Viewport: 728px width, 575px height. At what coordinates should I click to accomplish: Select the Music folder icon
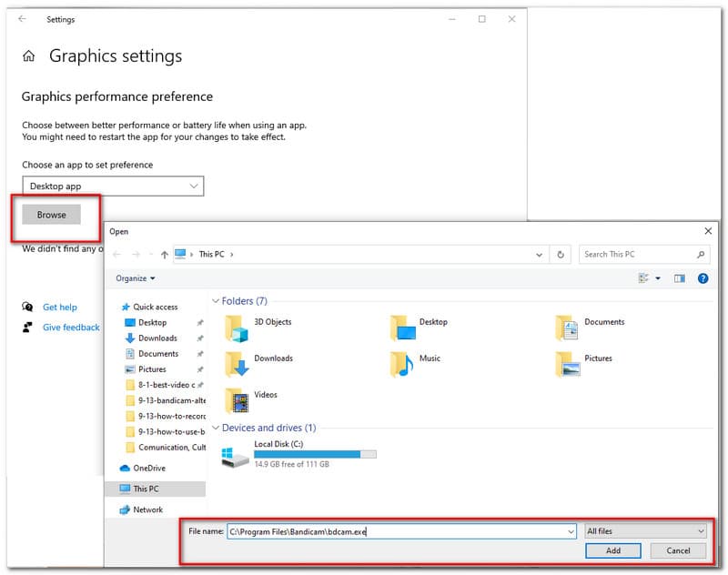pyautogui.click(x=401, y=364)
